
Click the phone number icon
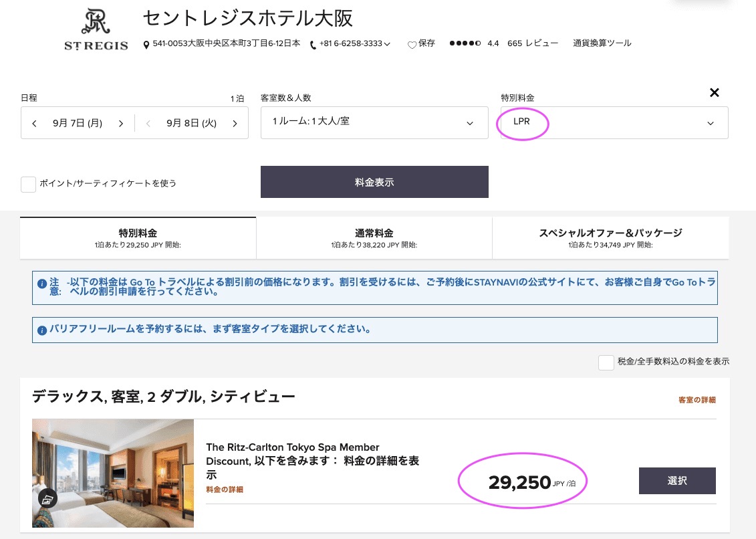[x=313, y=44]
